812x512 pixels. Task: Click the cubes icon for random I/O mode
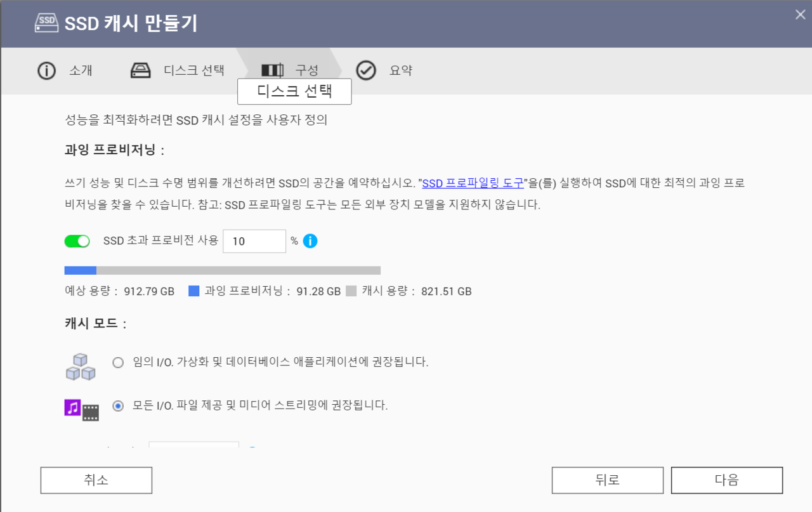pos(81,367)
